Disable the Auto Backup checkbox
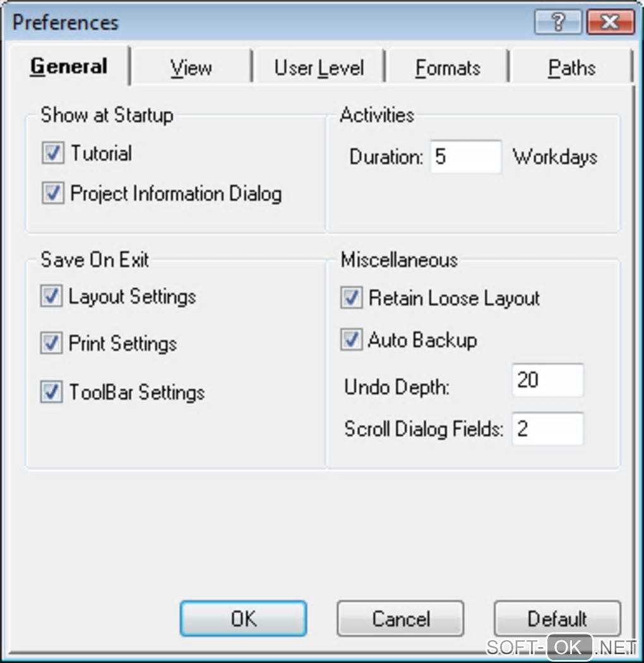This screenshot has width=644, height=663. [351, 340]
